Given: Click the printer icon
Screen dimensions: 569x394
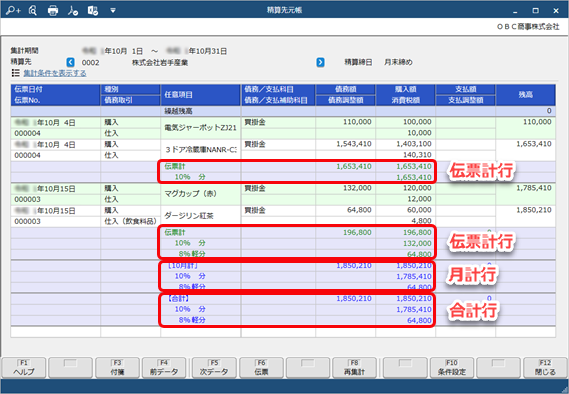Looking at the screenshot, I should [x=53, y=11].
